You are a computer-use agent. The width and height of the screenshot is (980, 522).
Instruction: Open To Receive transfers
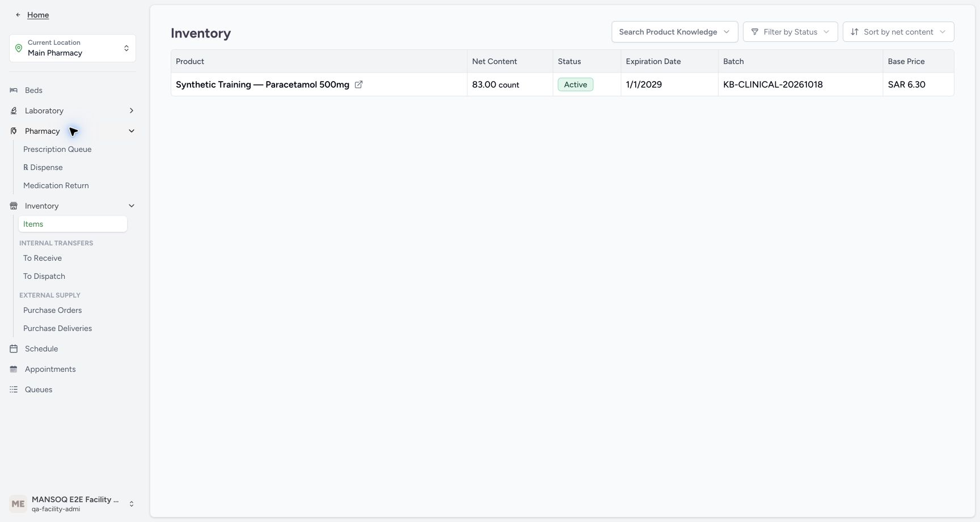(43, 258)
